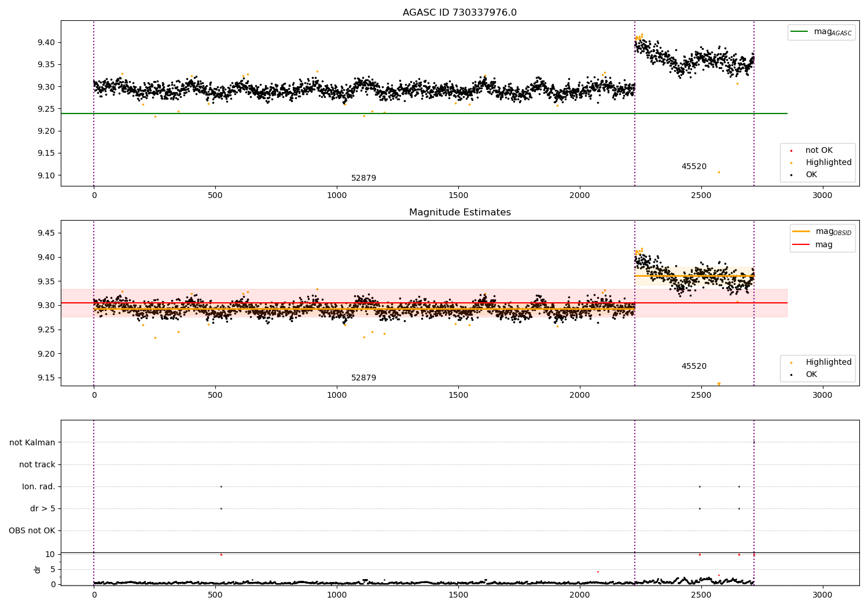
Task: Click the 9.45 y-axis tick label
Action: pos(45,233)
